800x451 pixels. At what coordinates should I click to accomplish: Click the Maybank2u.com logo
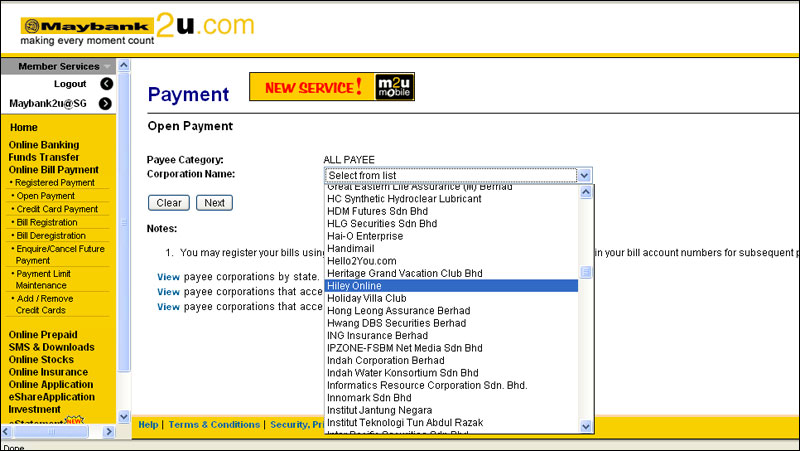click(x=137, y=29)
